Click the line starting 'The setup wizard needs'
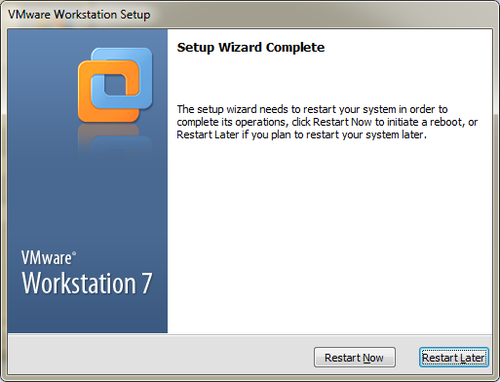Viewport: 500px width, 382px height. (x=312, y=109)
